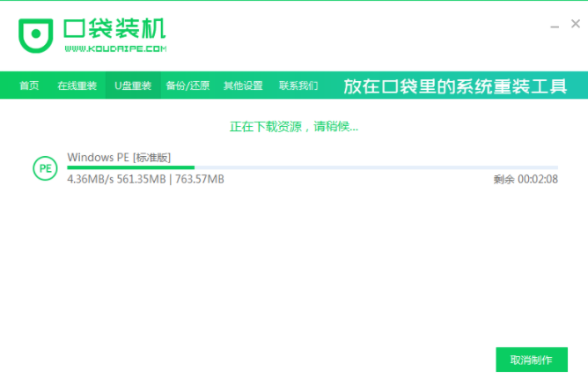
Task: Click the www.koudaipe.com website address
Action: point(115,49)
